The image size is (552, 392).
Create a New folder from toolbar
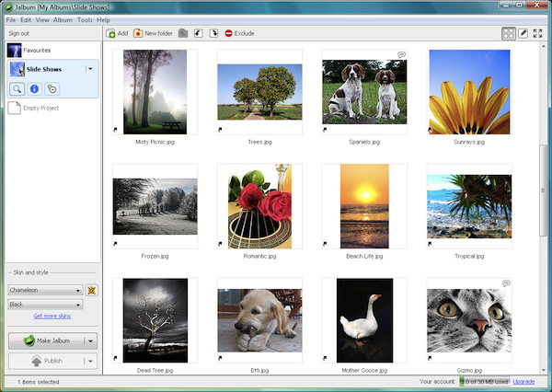pos(153,33)
